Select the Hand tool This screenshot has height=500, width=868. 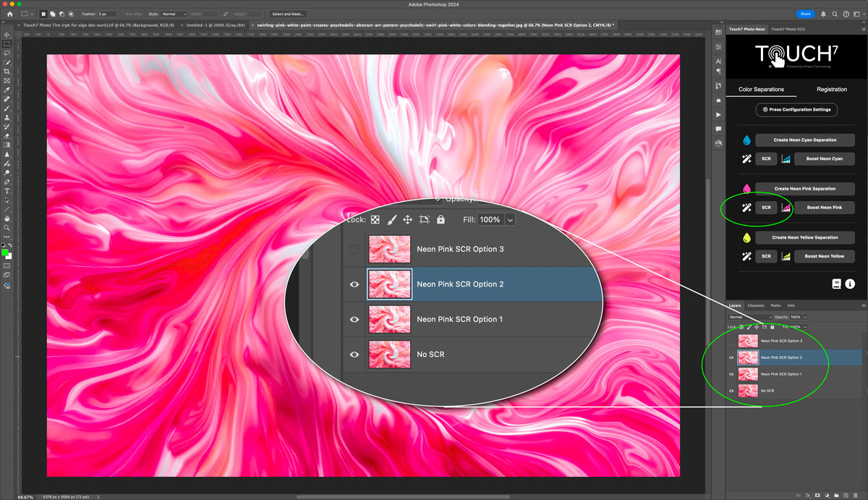tap(7, 218)
